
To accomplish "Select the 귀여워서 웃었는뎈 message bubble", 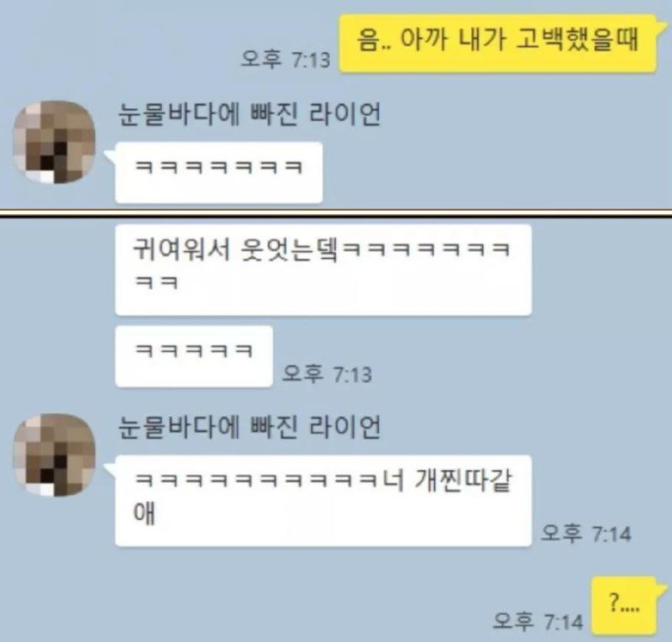I will pos(323,270).
